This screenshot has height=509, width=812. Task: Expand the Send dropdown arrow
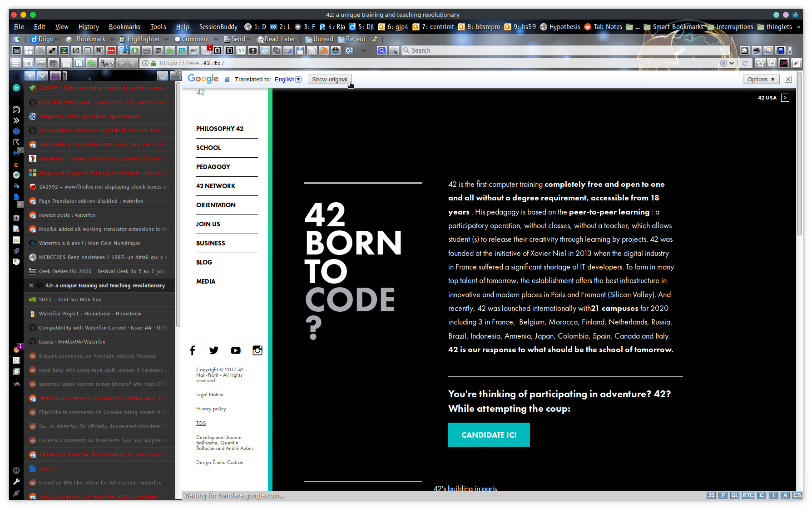pyautogui.click(x=249, y=40)
